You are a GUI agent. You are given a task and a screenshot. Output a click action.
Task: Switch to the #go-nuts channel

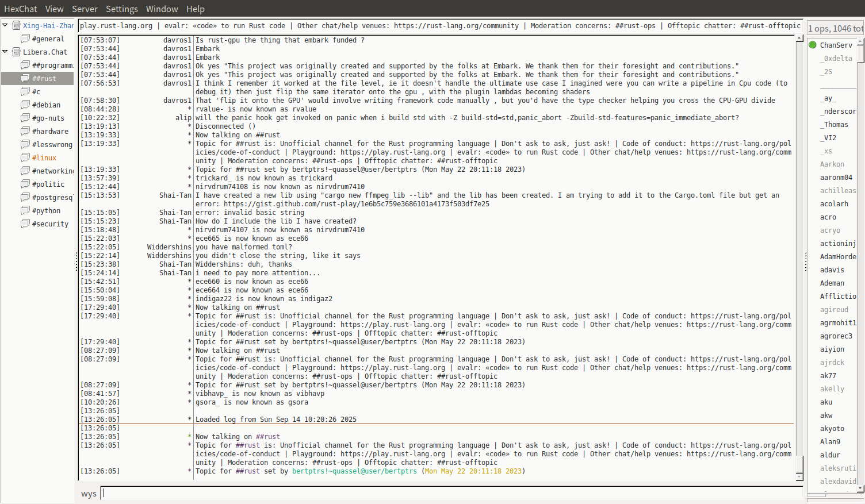coord(48,118)
